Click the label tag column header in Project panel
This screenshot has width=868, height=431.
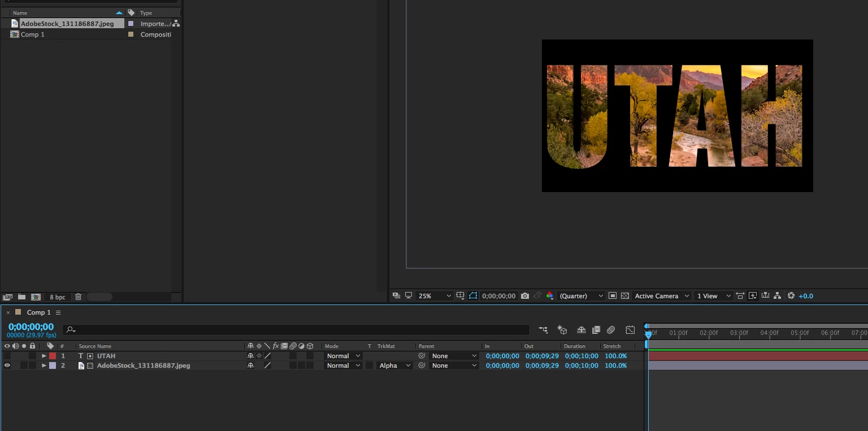coord(131,12)
